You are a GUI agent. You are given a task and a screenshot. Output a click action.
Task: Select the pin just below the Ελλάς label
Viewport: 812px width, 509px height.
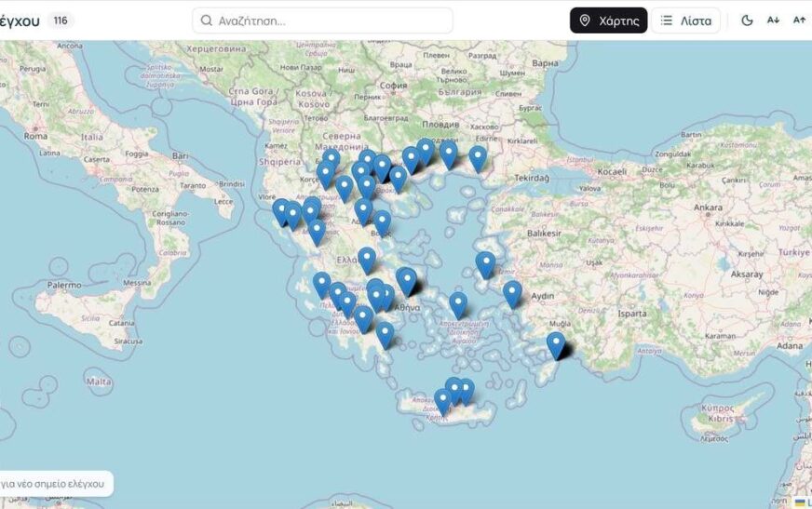click(367, 261)
